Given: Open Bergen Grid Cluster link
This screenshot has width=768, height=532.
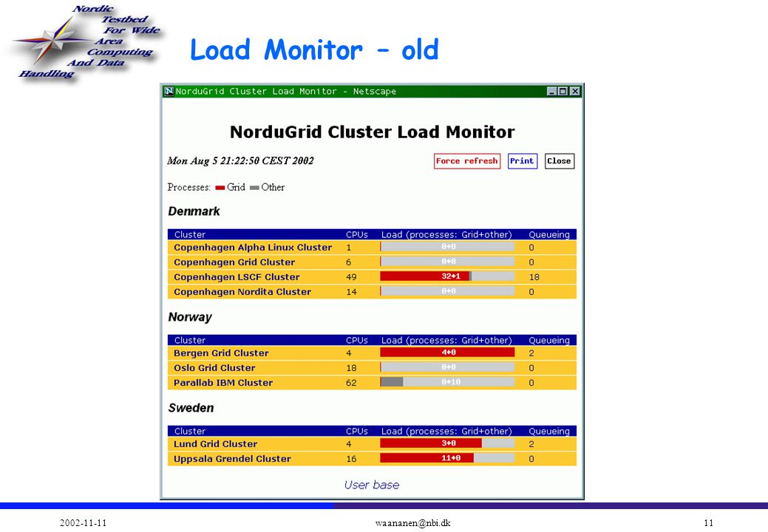Looking at the screenshot, I should pyautogui.click(x=222, y=353).
